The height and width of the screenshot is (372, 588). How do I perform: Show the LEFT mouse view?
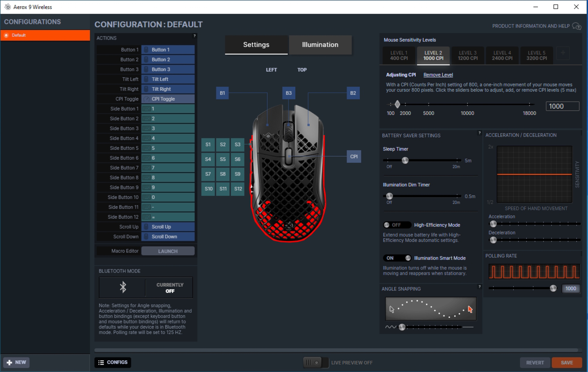click(x=271, y=70)
